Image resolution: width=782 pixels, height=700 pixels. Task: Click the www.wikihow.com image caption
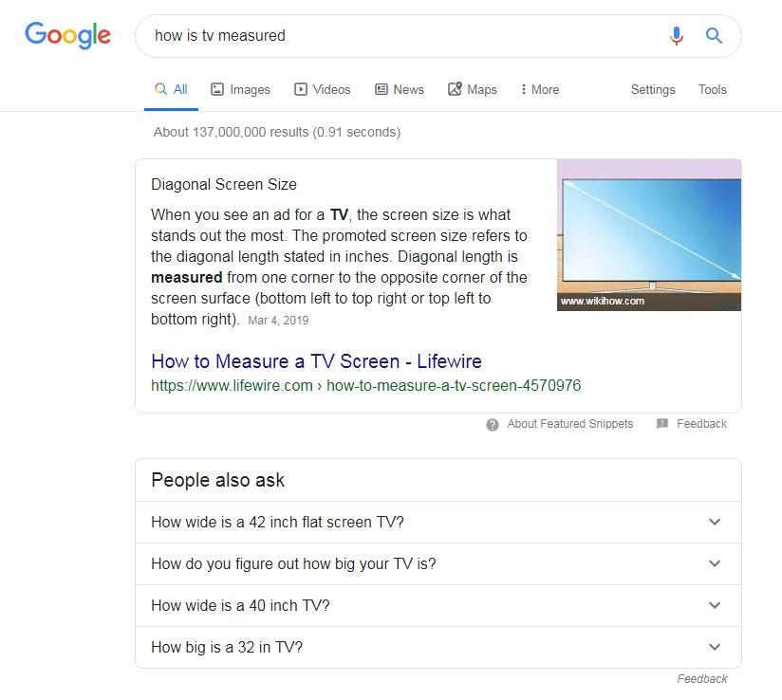(x=603, y=301)
